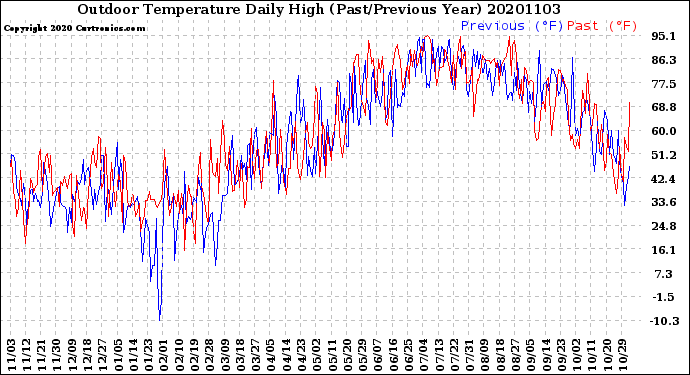690x375 pixels.
Task: Click the 77.5 y-axis label
Action: [664, 84]
